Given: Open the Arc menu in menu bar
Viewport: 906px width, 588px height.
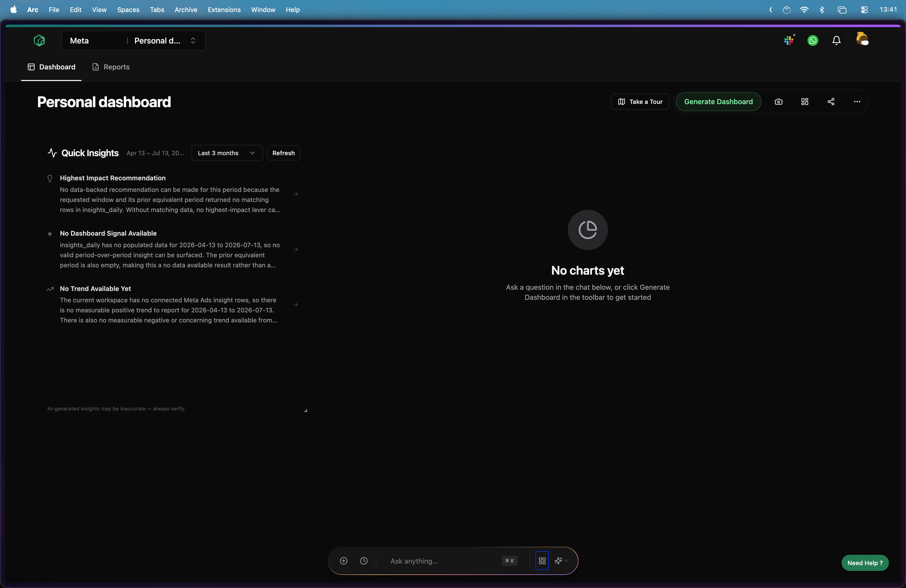Looking at the screenshot, I should [33, 10].
